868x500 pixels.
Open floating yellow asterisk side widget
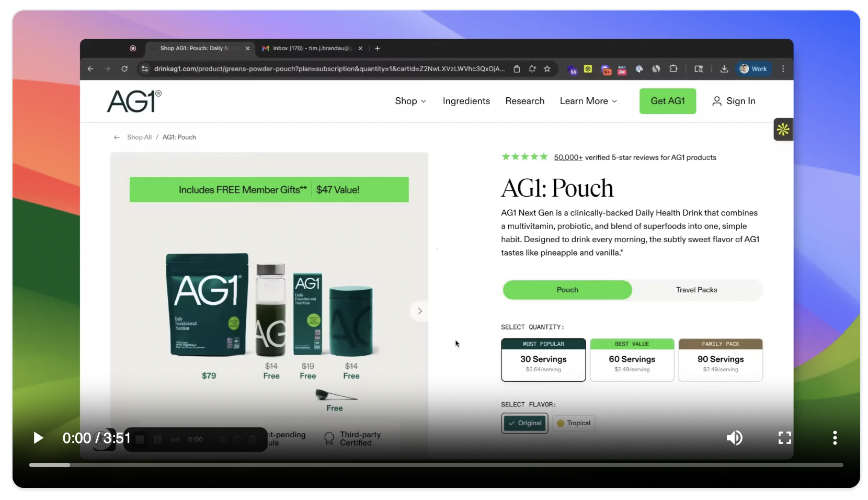(783, 129)
